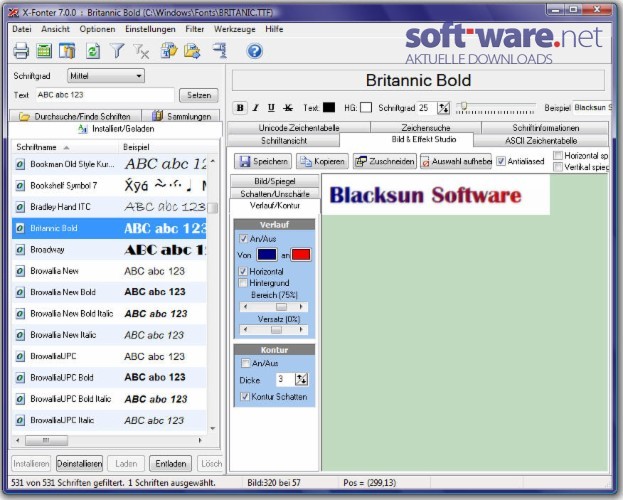Open Schatten/Unschärfe effect tab
This screenshot has width=623, height=500.
tap(275, 194)
